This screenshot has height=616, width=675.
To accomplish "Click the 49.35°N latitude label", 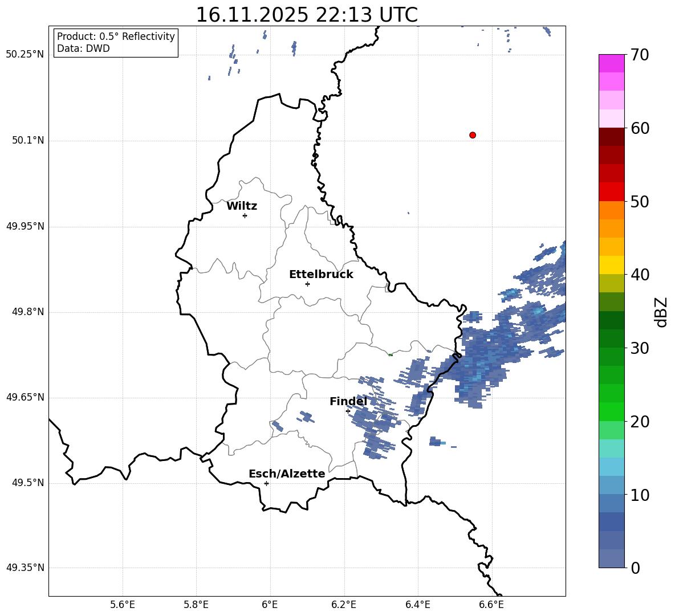I will click(25, 568).
